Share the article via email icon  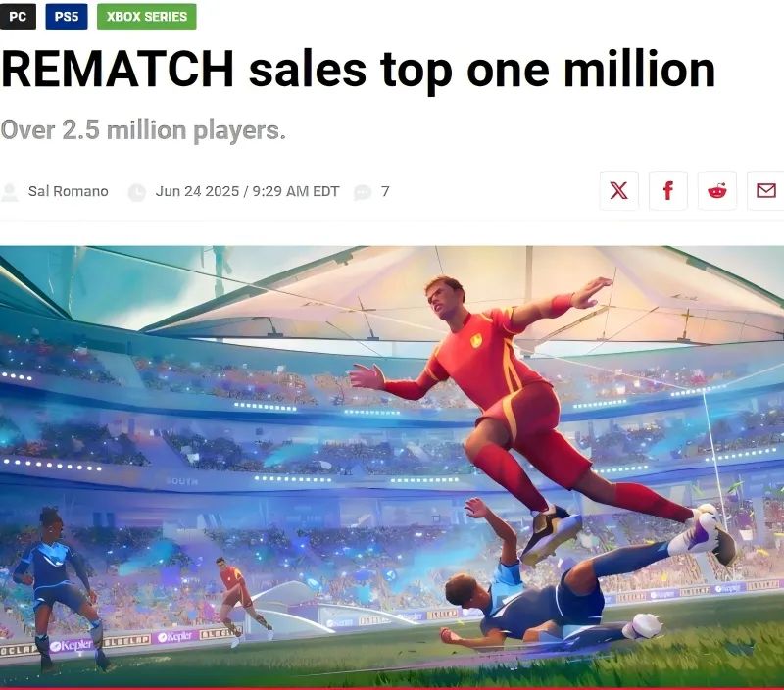pos(765,190)
